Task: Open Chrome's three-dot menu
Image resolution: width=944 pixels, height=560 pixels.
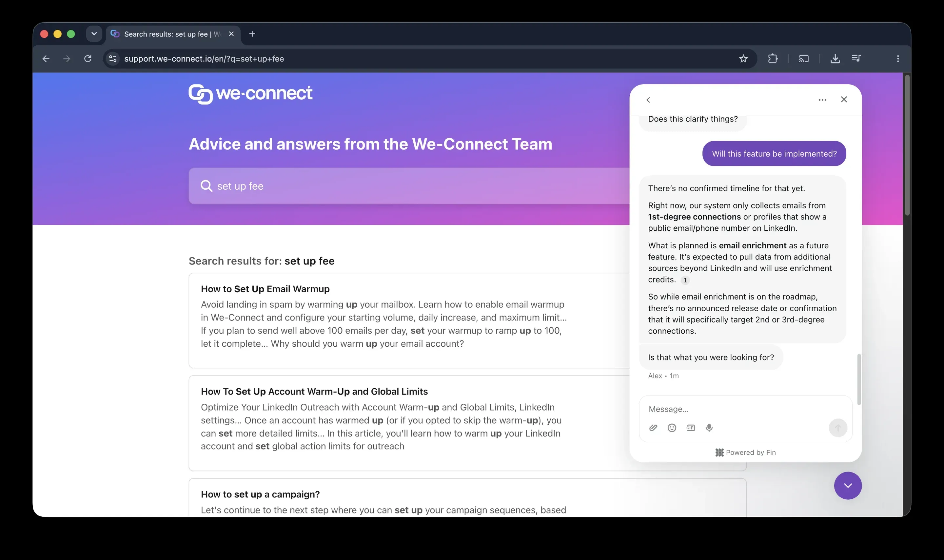Action: [897, 59]
